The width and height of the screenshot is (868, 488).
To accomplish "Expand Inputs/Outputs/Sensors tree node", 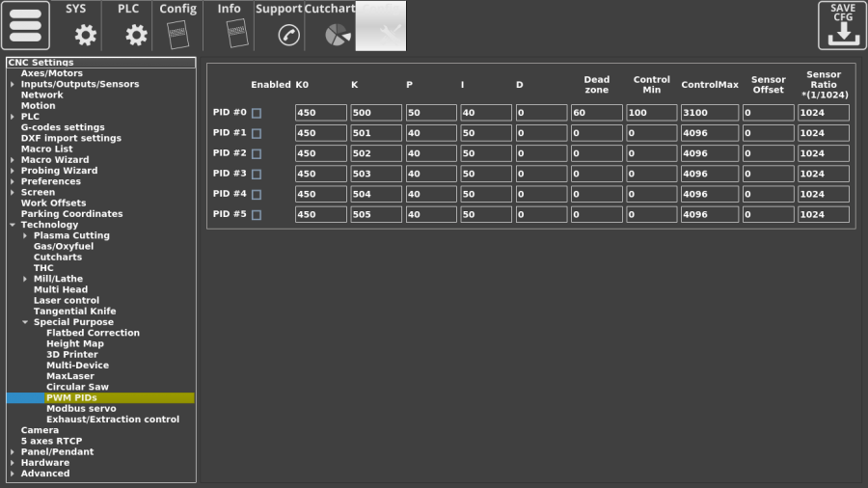I will tap(13, 84).
